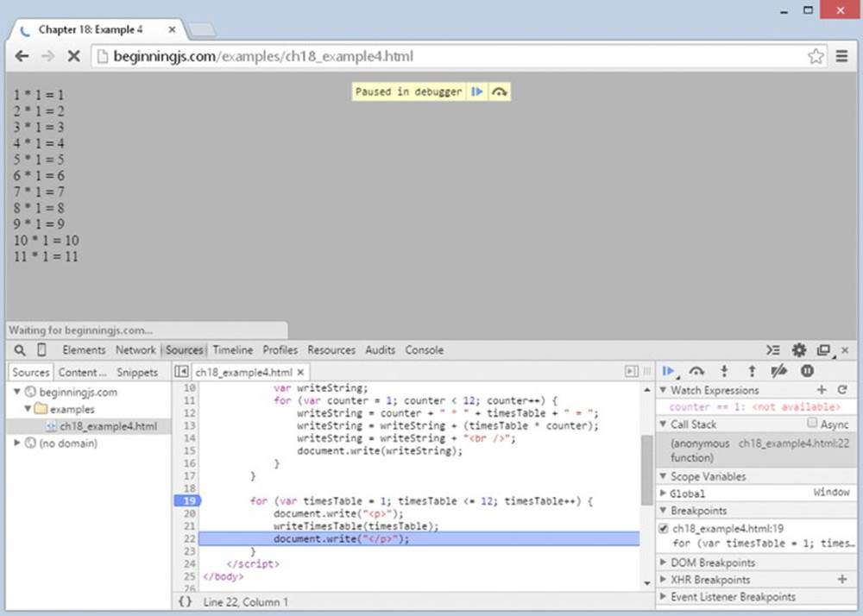
Task: Select the Content scripts navigator tab
Action: [x=83, y=373]
